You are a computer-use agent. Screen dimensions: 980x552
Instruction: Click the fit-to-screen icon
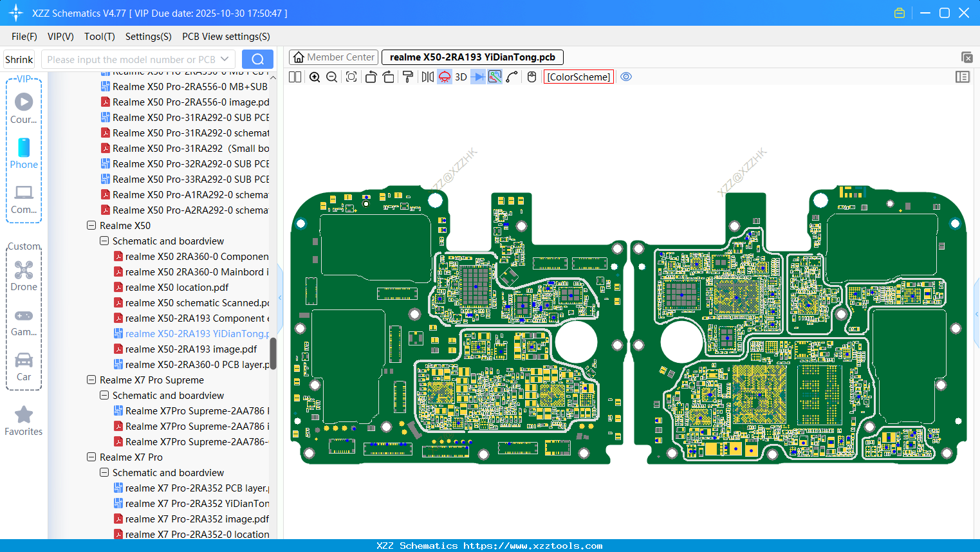351,77
